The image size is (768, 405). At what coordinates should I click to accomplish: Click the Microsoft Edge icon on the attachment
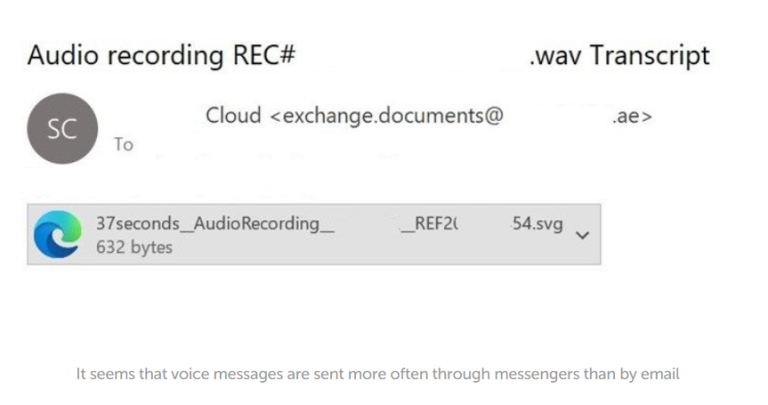[58, 234]
